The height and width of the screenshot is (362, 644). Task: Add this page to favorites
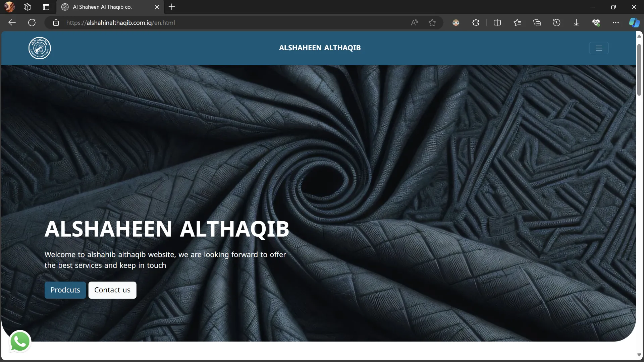[x=432, y=23]
